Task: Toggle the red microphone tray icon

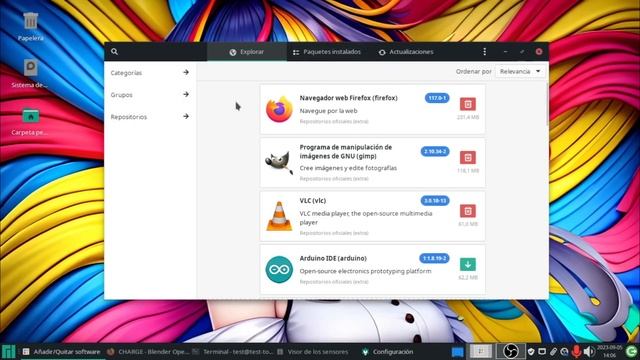Action: 576,351
